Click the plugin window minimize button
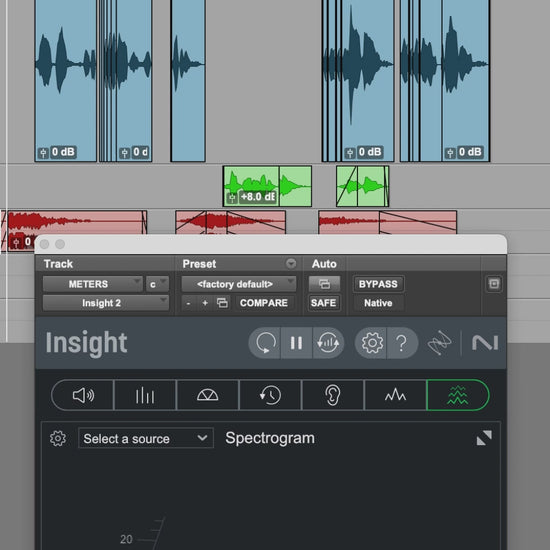Viewport: 550px width, 550px height. [x=60, y=244]
